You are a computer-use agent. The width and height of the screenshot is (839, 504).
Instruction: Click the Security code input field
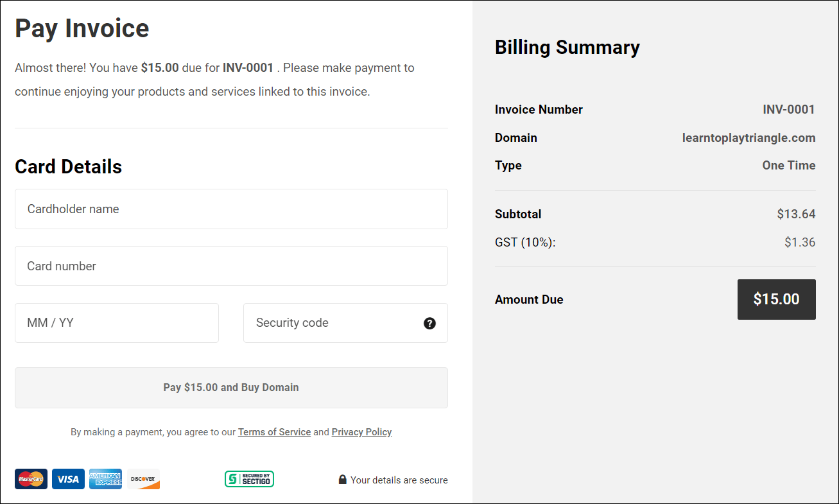(334, 322)
